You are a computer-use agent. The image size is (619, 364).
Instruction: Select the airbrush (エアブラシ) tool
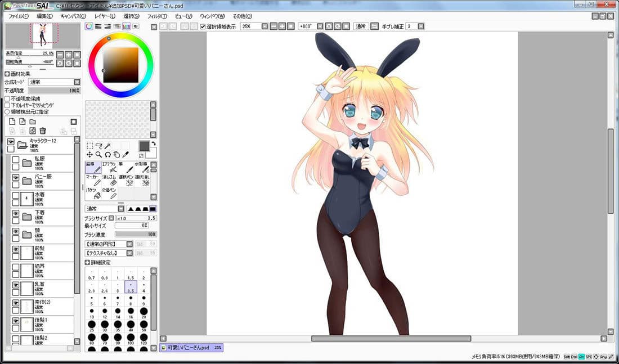[109, 168]
